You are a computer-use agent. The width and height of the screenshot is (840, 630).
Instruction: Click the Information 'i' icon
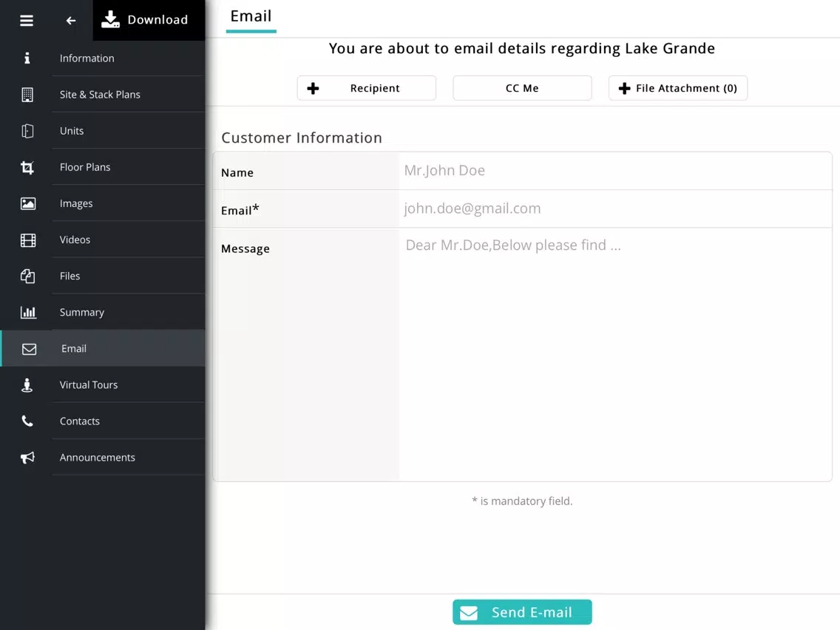[27, 58]
